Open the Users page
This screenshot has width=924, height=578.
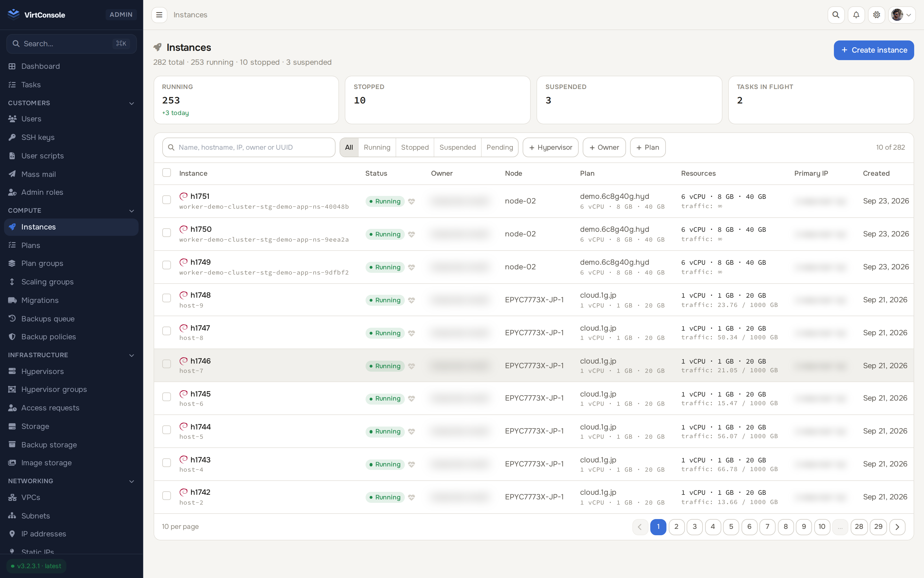(x=71, y=119)
